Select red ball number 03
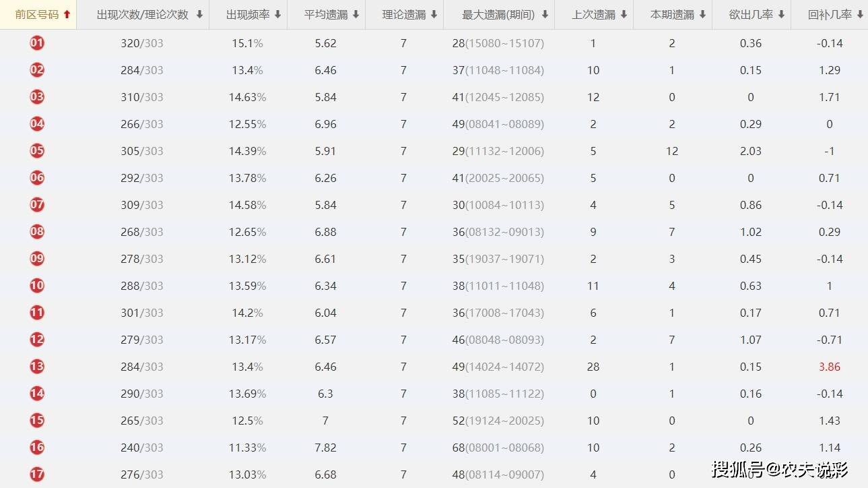The width and height of the screenshot is (868, 488). pos(37,97)
